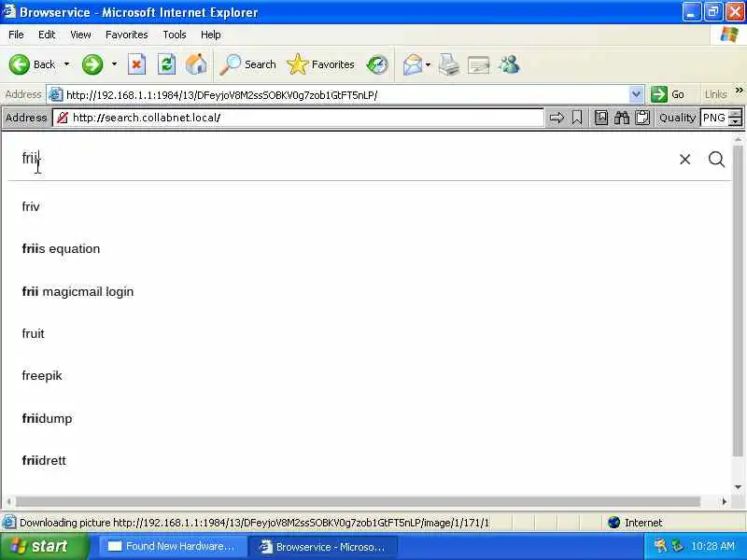Click the Internet zone status indicator
This screenshot has width=747, height=560.
(635, 523)
